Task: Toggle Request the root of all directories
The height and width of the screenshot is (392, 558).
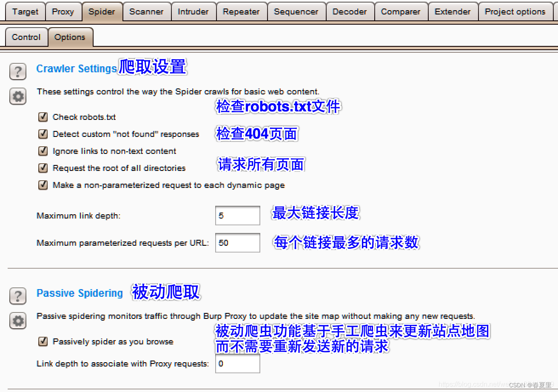Action: coord(43,168)
